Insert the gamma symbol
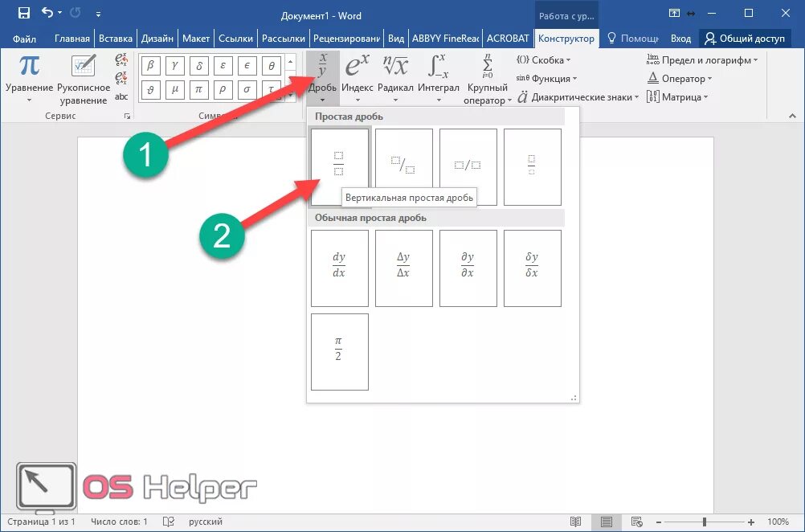805x532 pixels. click(174, 66)
